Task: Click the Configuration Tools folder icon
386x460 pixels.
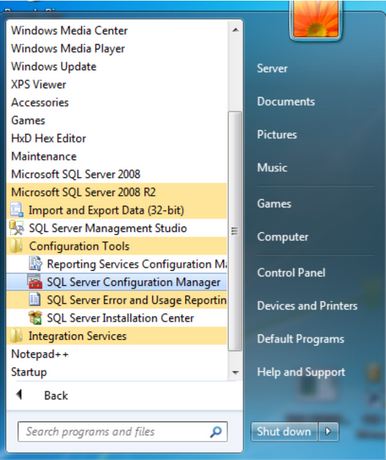Action: 16,246
